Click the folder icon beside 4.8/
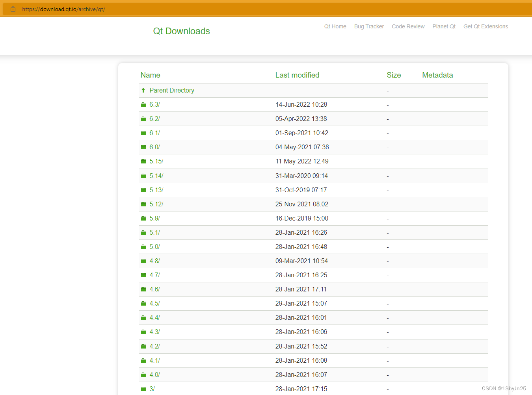The height and width of the screenshot is (395, 532). 143,261
